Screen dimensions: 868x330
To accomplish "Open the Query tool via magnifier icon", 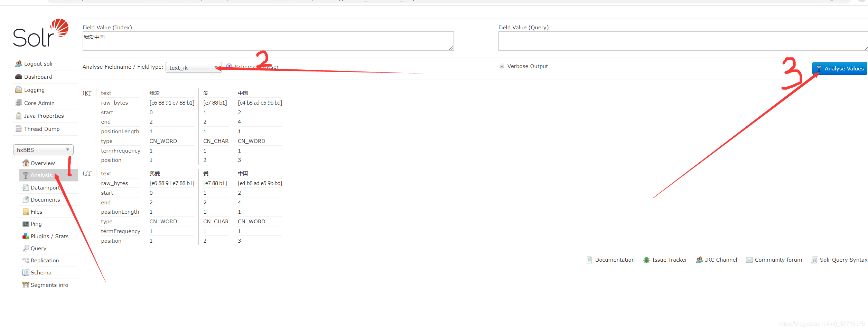I will (26, 248).
